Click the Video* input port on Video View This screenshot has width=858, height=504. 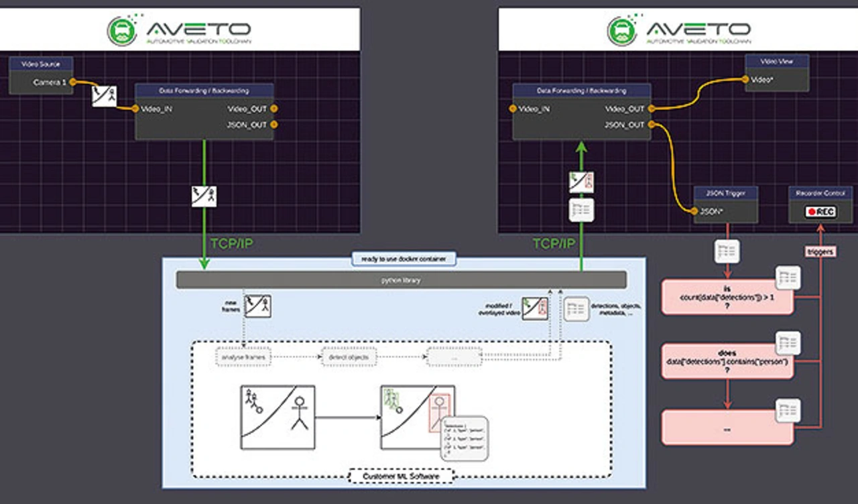tap(745, 79)
